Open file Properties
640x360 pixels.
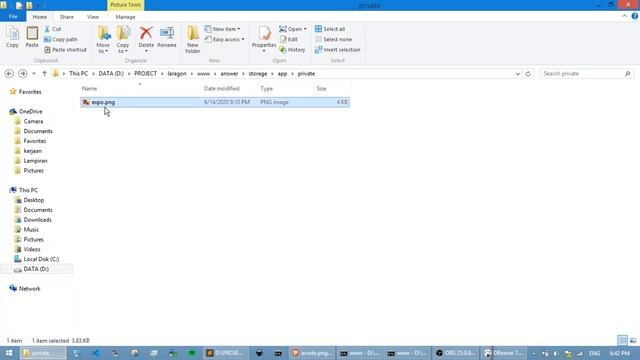264,39
